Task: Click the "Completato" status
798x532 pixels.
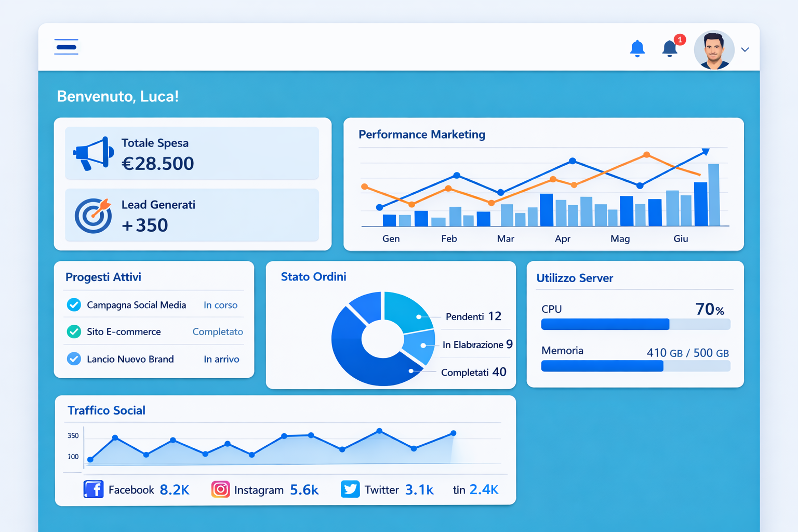Action: (x=218, y=331)
